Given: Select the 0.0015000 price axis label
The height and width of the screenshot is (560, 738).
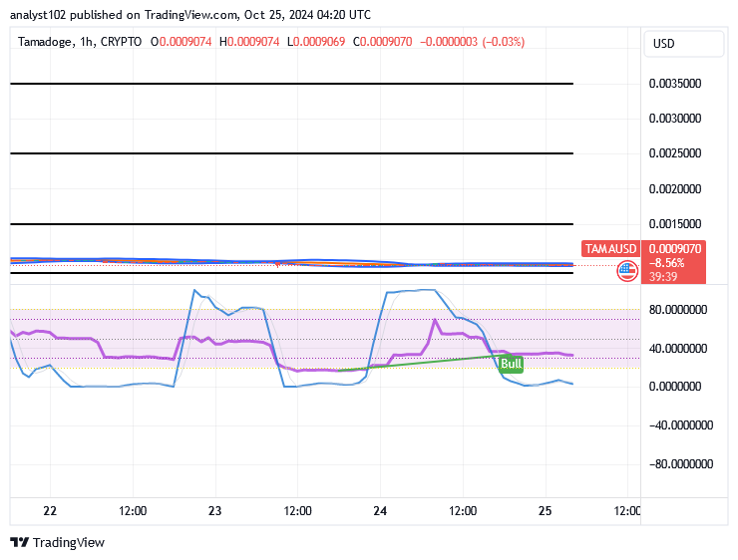Looking at the screenshot, I should 675,224.
